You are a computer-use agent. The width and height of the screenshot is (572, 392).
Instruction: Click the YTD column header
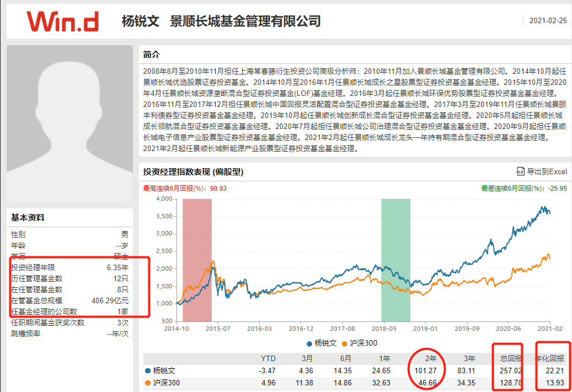click(x=268, y=358)
